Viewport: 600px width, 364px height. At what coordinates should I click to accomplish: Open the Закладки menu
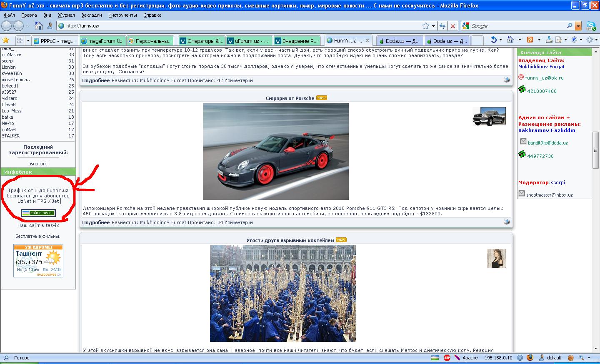coord(92,15)
